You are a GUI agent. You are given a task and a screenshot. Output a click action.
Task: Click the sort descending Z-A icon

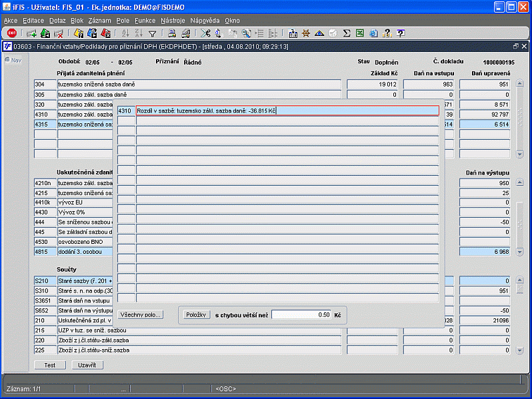[139, 33]
